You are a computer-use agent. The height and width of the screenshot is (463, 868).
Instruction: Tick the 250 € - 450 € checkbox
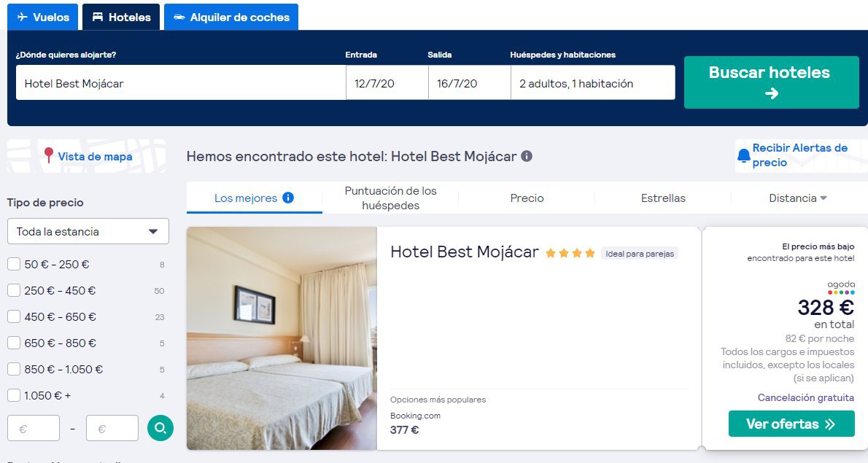click(14, 290)
